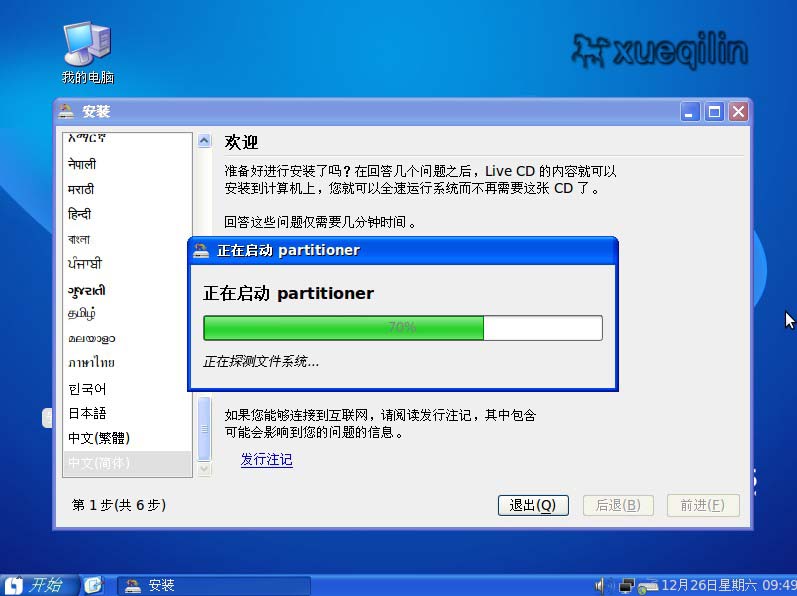Maximize the 安装 window
797x596 pixels.
click(714, 111)
